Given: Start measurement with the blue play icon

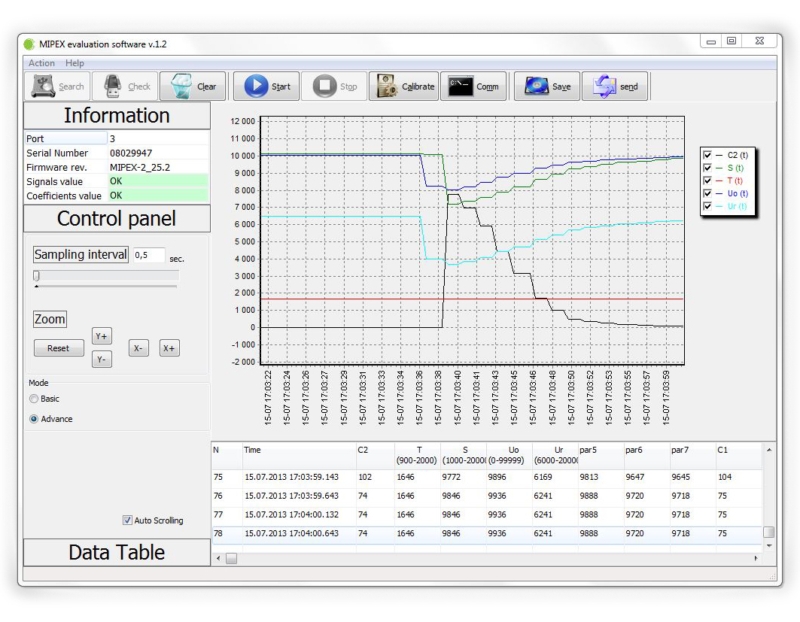Looking at the screenshot, I should (x=256, y=86).
